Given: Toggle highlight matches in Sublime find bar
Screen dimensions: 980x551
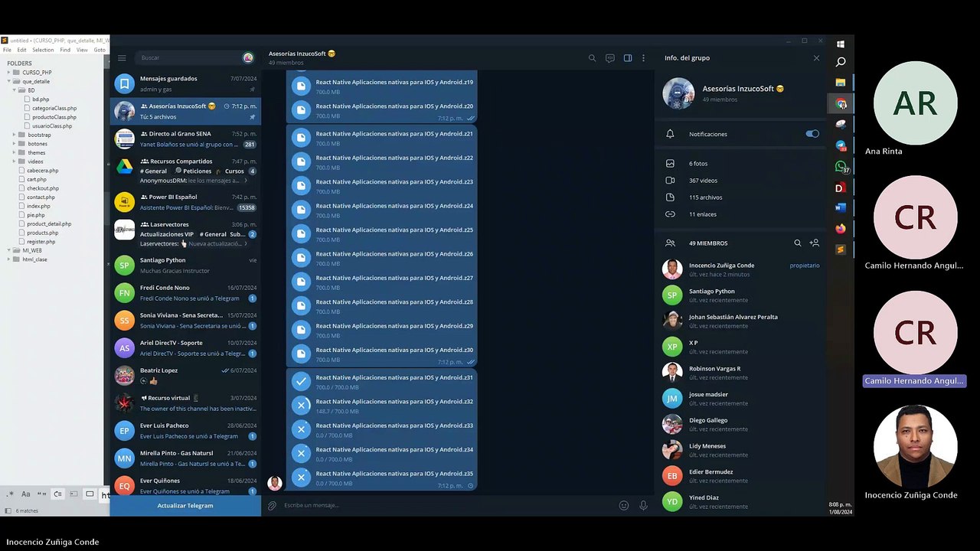Looking at the screenshot, I should click(x=90, y=494).
